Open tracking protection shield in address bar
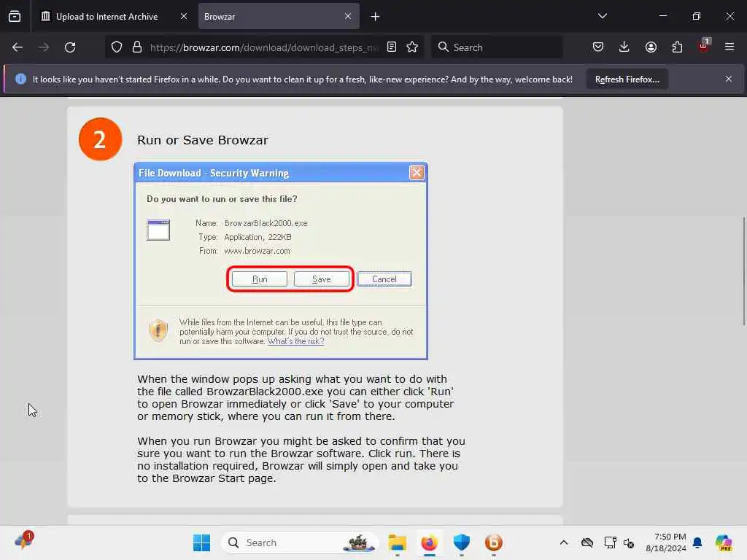The width and height of the screenshot is (747, 560). click(117, 47)
